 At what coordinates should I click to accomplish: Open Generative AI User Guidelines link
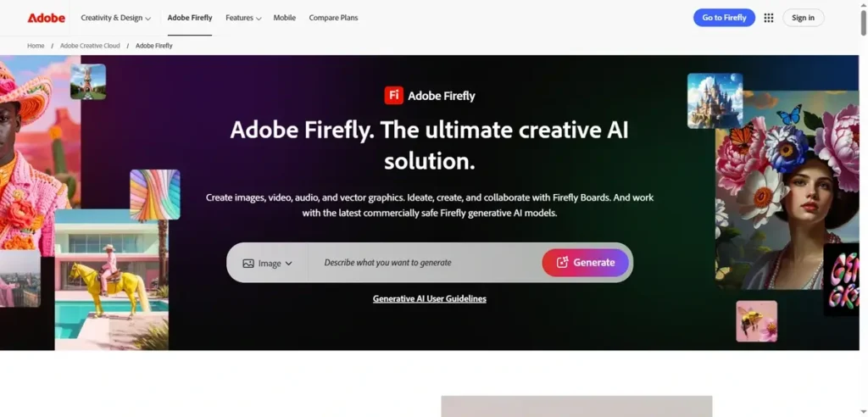(430, 298)
